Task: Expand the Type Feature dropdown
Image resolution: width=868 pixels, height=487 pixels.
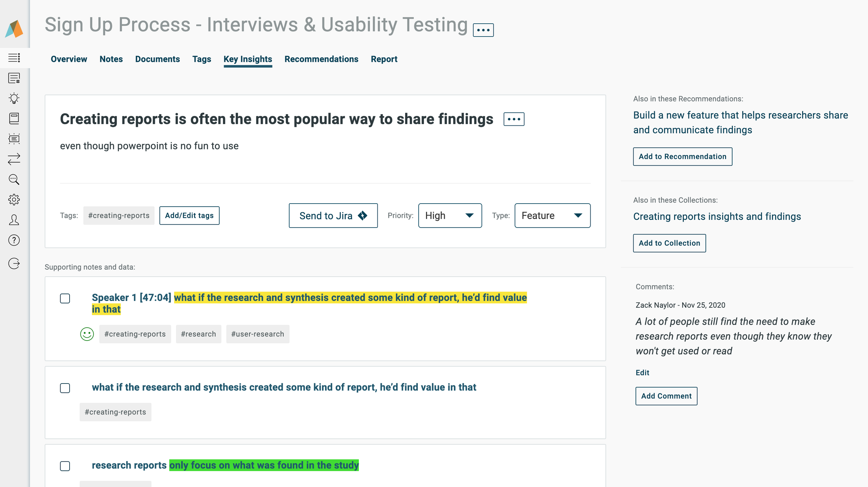Action: click(552, 215)
